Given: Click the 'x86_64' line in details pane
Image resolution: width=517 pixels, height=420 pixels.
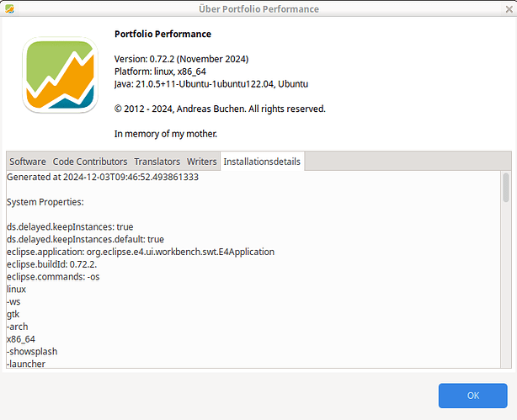Looking at the screenshot, I should click(x=21, y=339).
